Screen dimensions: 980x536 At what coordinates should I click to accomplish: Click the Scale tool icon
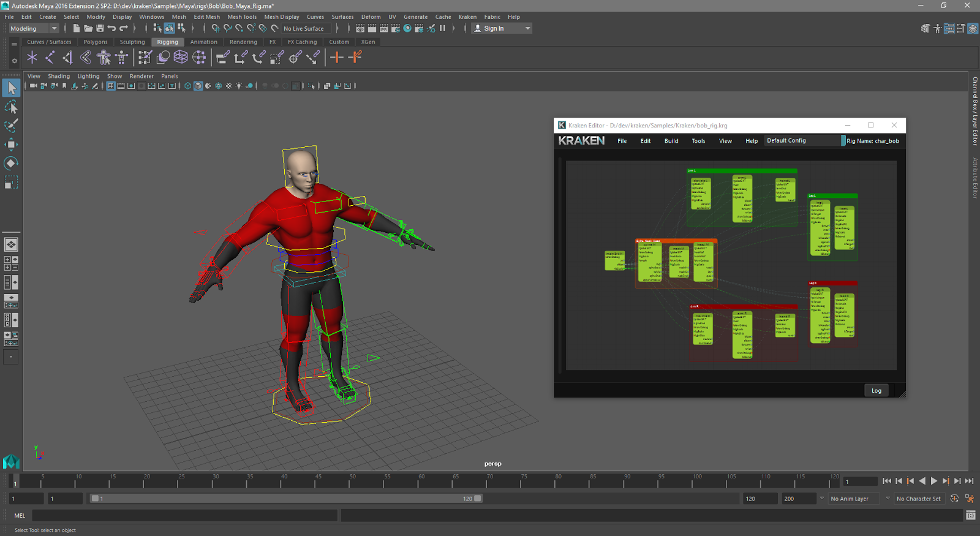coord(11,183)
